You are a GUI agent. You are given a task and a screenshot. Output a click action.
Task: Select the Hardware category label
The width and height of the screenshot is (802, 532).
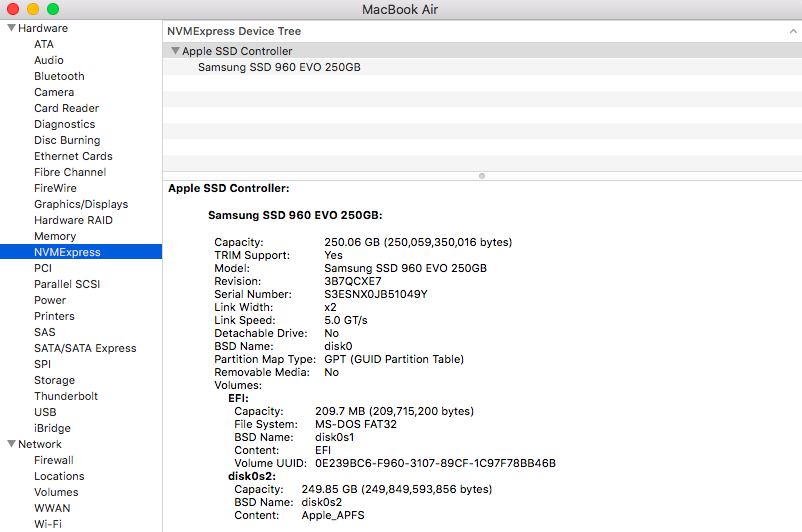coord(43,28)
